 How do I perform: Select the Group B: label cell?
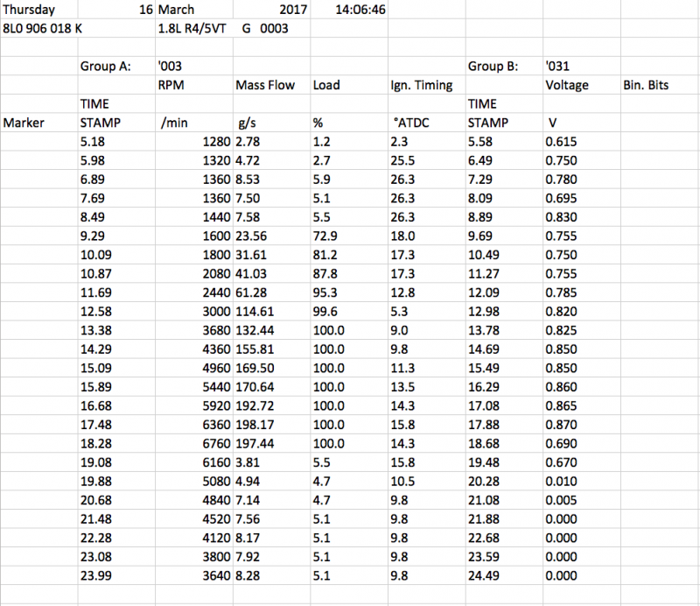[494, 66]
